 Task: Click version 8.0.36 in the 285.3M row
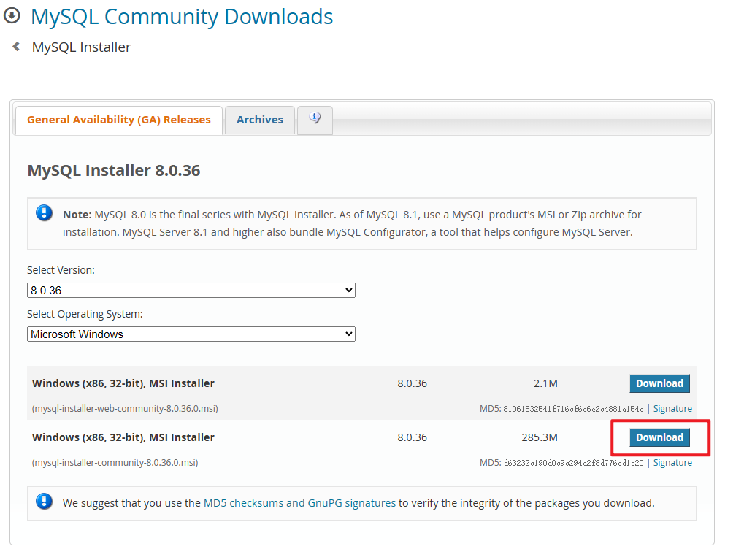pyautogui.click(x=413, y=437)
